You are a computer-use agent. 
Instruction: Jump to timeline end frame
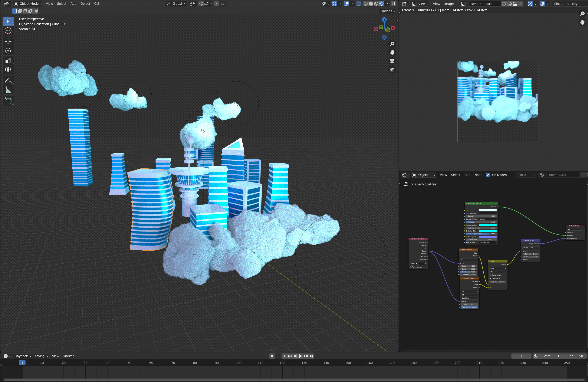point(312,356)
